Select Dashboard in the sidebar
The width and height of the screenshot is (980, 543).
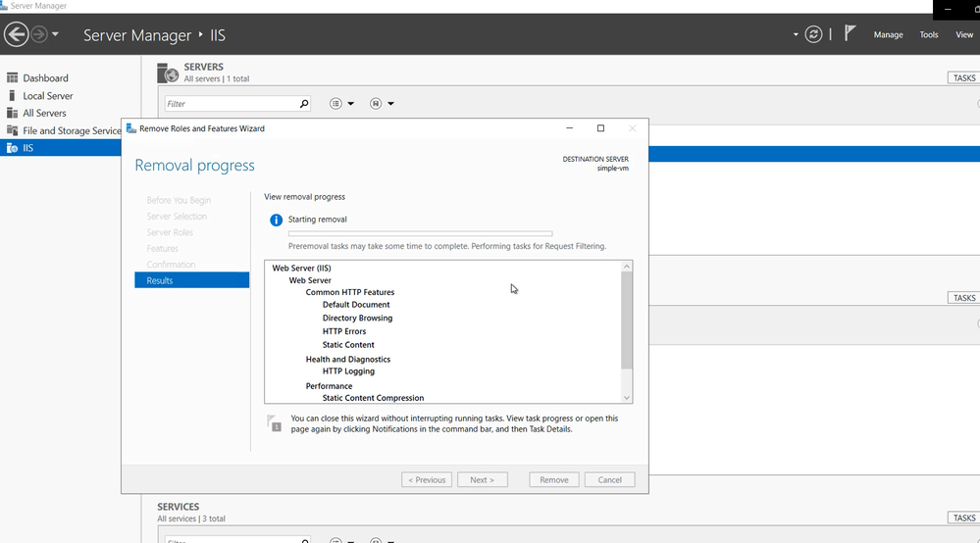pyautogui.click(x=46, y=78)
